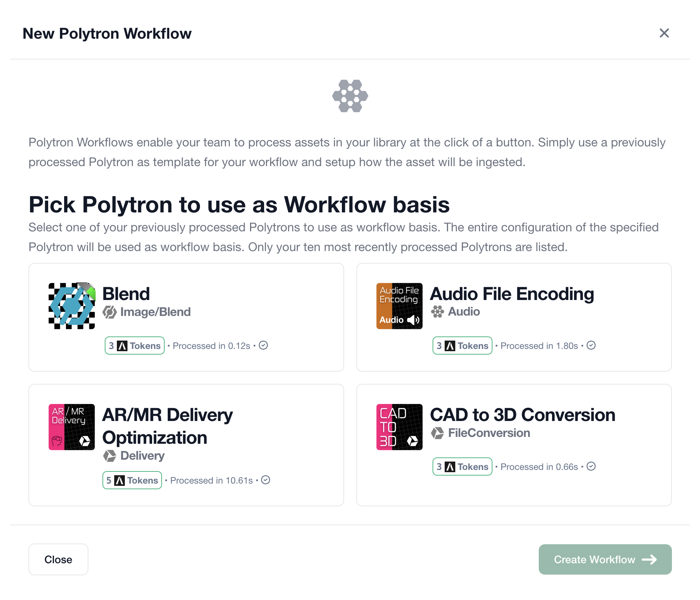Click the Delivery category cube icon

pos(110,455)
